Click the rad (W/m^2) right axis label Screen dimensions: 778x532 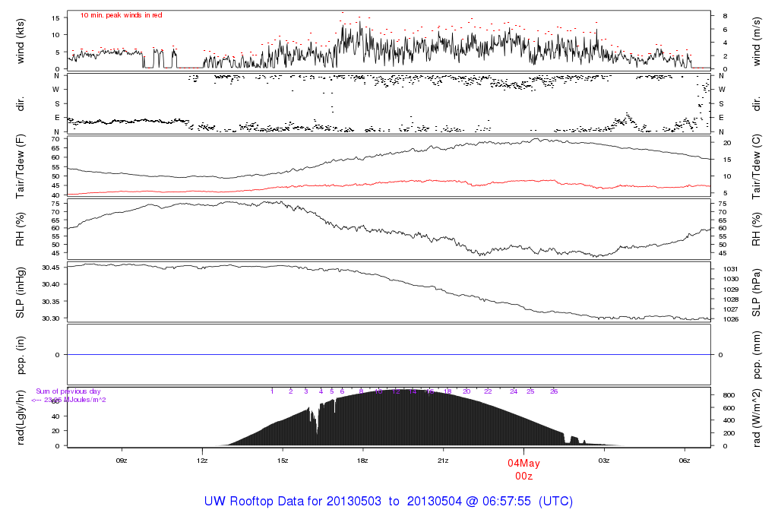pyautogui.click(x=757, y=416)
